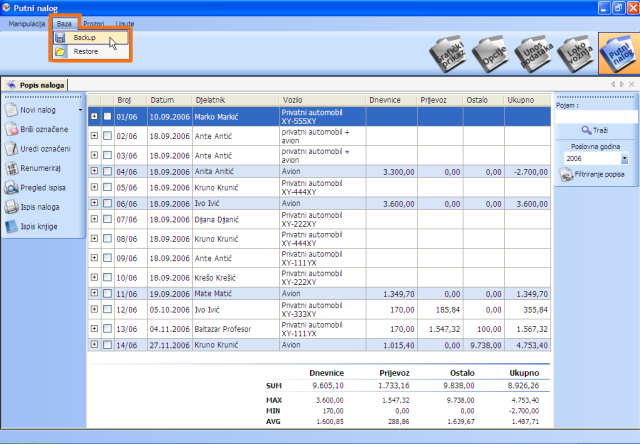640x444 pixels.
Task: Click the Briši označene button label
Action: [x=44, y=129]
